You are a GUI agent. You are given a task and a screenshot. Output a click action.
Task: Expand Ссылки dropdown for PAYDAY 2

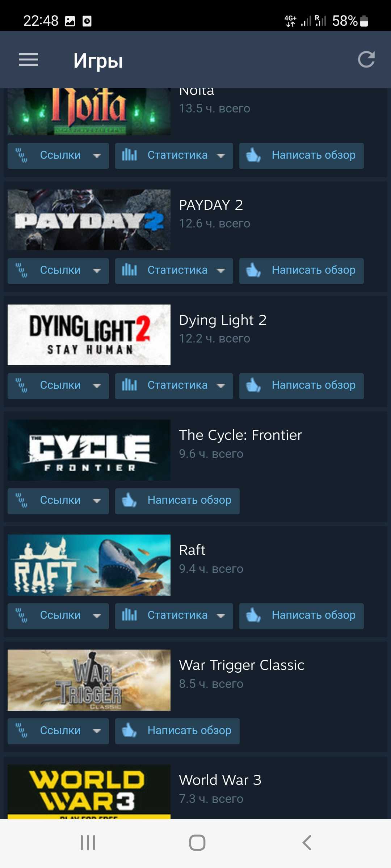point(58,271)
